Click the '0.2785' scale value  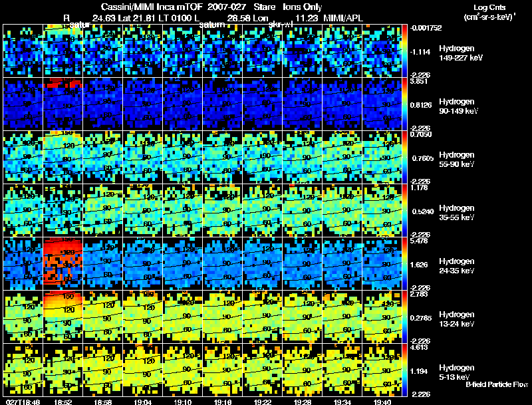421,318
